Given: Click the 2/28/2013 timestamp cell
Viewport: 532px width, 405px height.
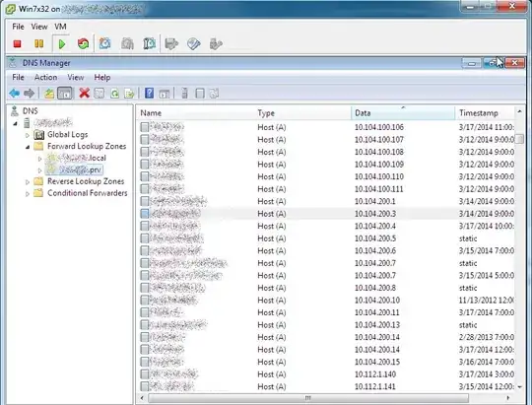Looking at the screenshot, I should tap(487, 337).
